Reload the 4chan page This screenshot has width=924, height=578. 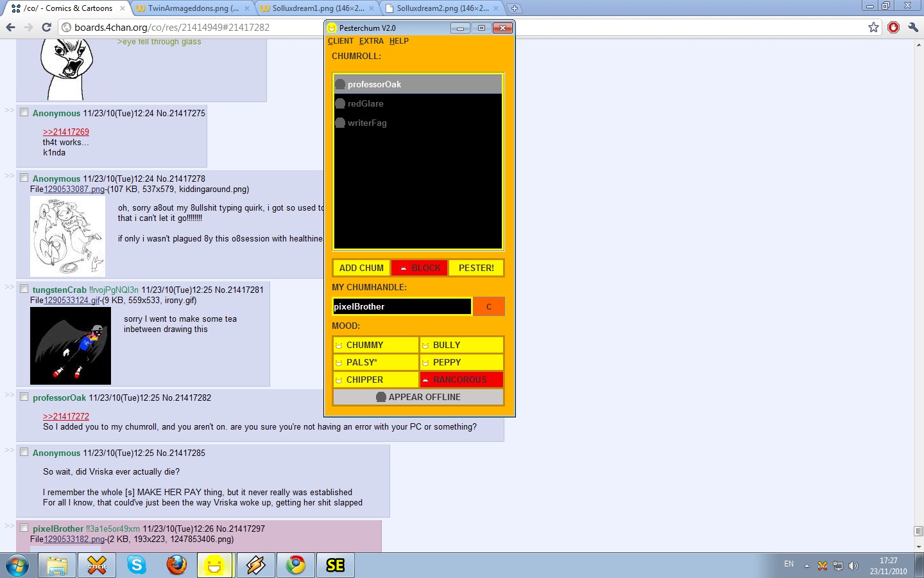point(46,27)
